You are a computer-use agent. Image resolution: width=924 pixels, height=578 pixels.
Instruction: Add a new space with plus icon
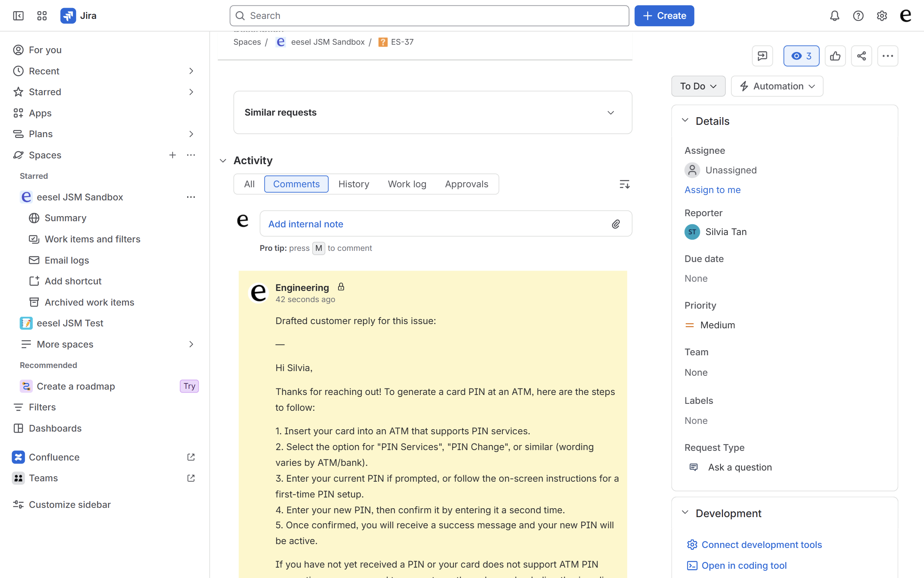tap(172, 155)
